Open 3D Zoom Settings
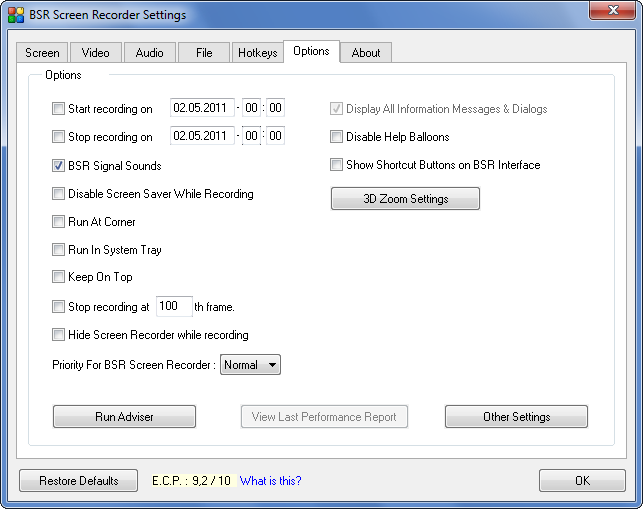 click(405, 199)
